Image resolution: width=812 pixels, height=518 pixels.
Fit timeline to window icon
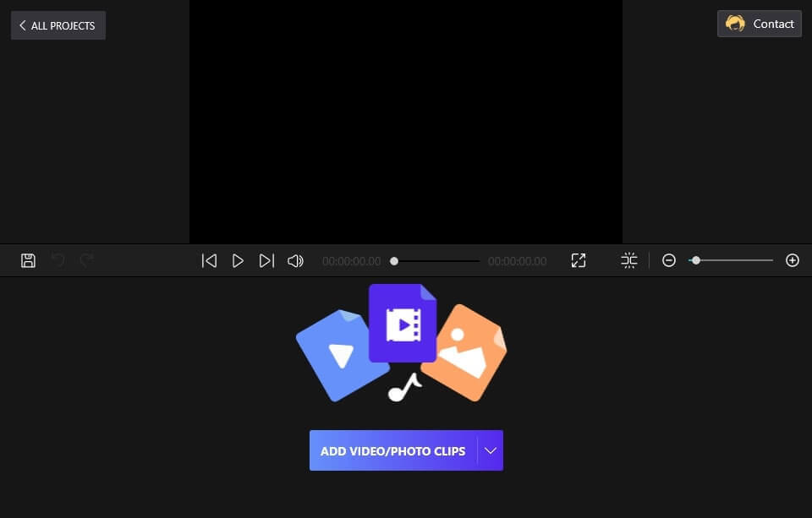(629, 260)
